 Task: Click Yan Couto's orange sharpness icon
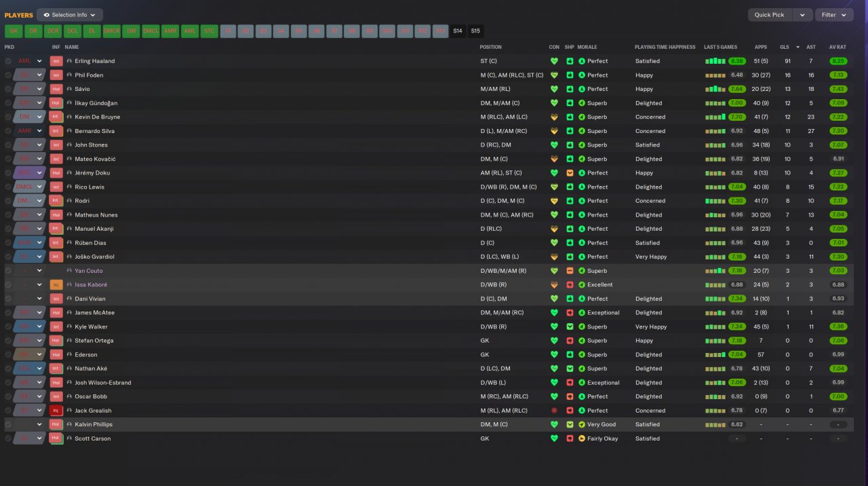pos(570,271)
